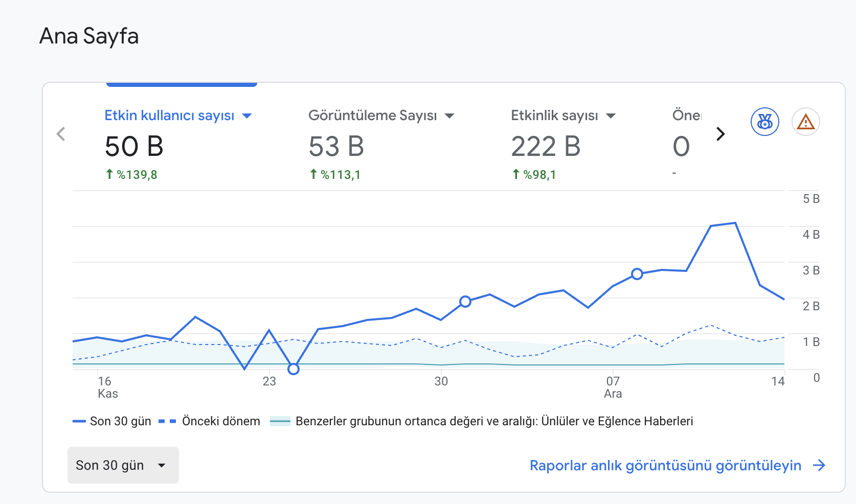
Task: Click the 5 B y-axis label
Action: click(811, 199)
